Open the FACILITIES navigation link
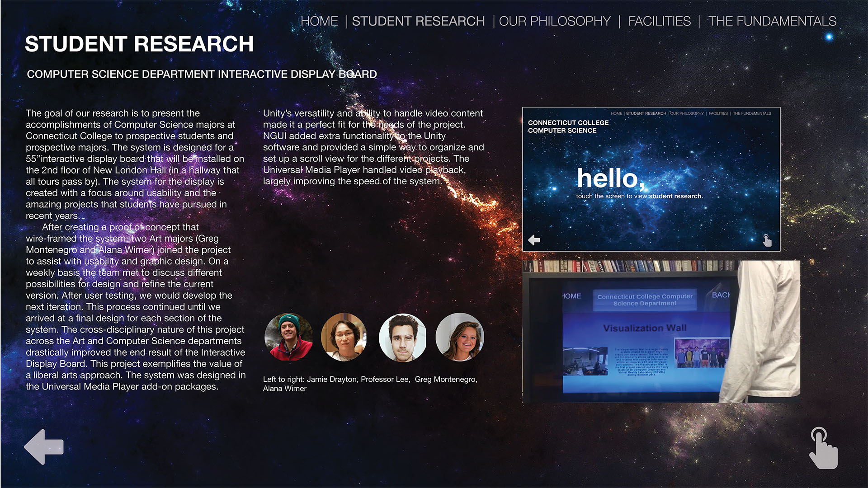Image resolution: width=868 pixels, height=488 pixels. tap(659, 21)
